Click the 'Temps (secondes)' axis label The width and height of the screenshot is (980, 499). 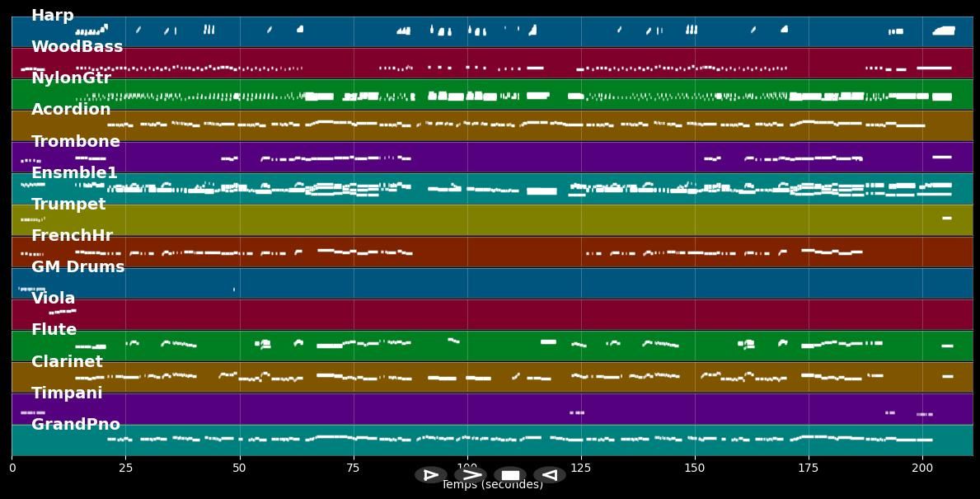(x=492, y=486)
